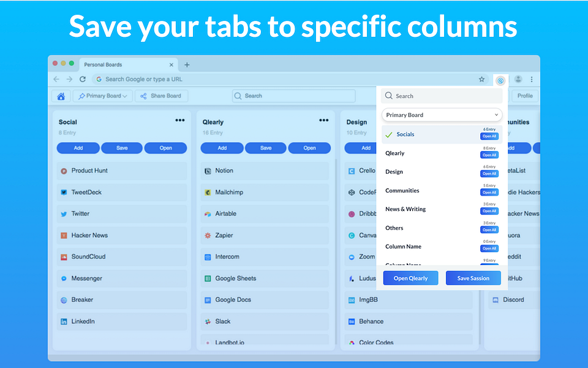Click the Product Hunt favicon
Image resolution: width=588 pixels, height=368 pixels.
(64, 171)
